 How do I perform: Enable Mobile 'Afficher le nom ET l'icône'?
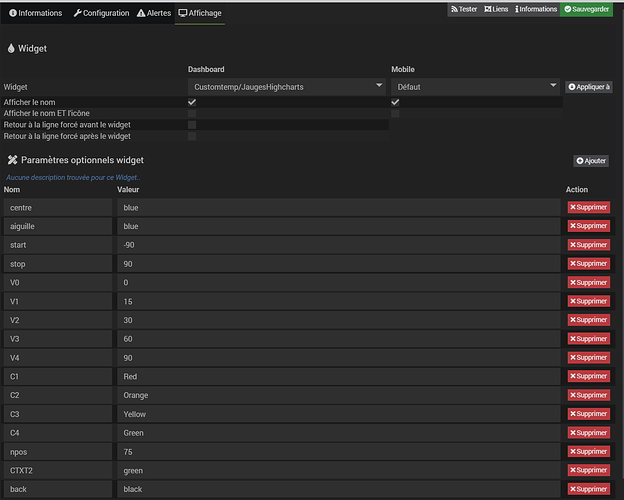click(x=395, y=114)
